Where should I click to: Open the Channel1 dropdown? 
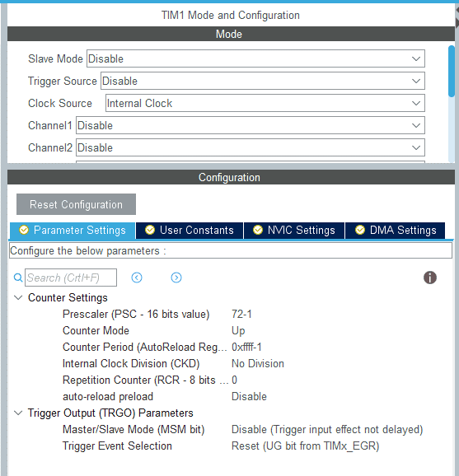click(x=251, y=125)
